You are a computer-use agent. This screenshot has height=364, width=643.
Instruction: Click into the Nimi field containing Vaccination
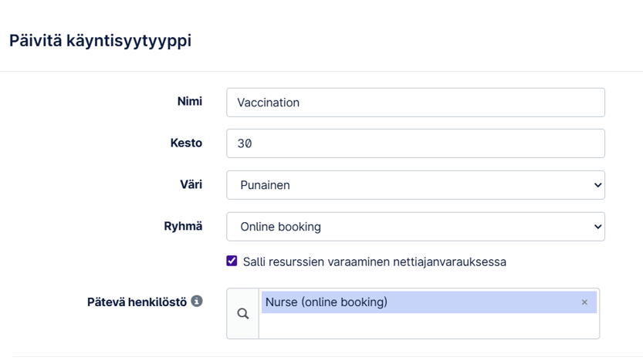(x=415, y=103)
